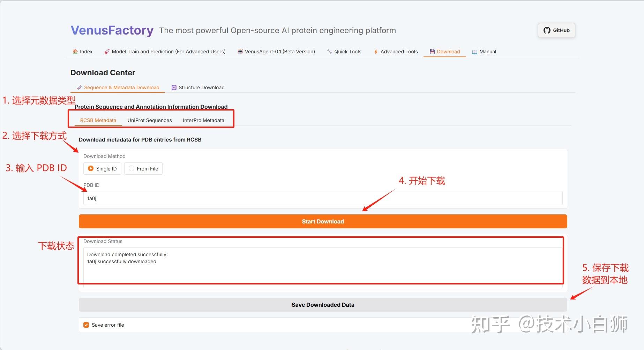The height and width of the screenshot is (350, 644).
Task: Click the robot icon beside VenusAgent-0.1
Action: click(240, 51)
